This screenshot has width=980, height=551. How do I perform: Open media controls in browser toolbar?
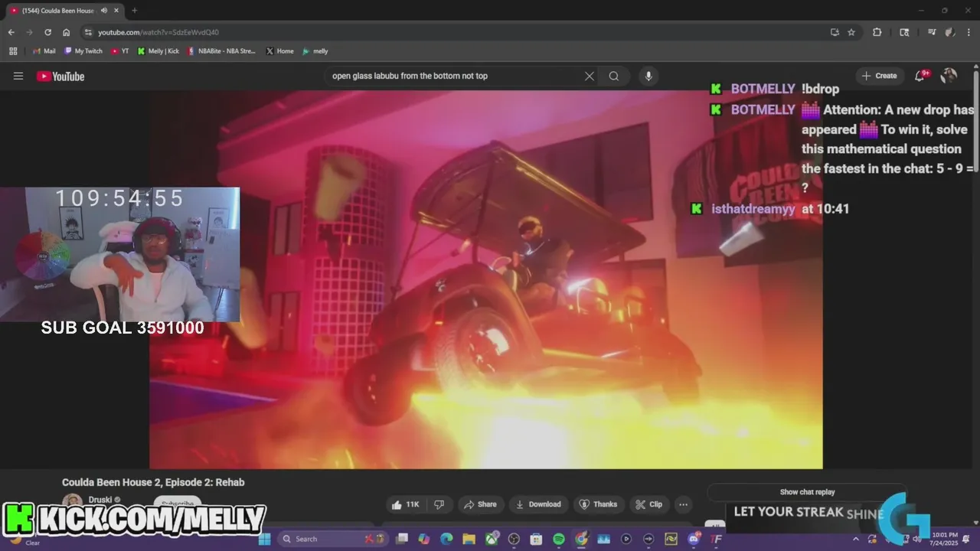pyautogui.click(x=932, y=32)
